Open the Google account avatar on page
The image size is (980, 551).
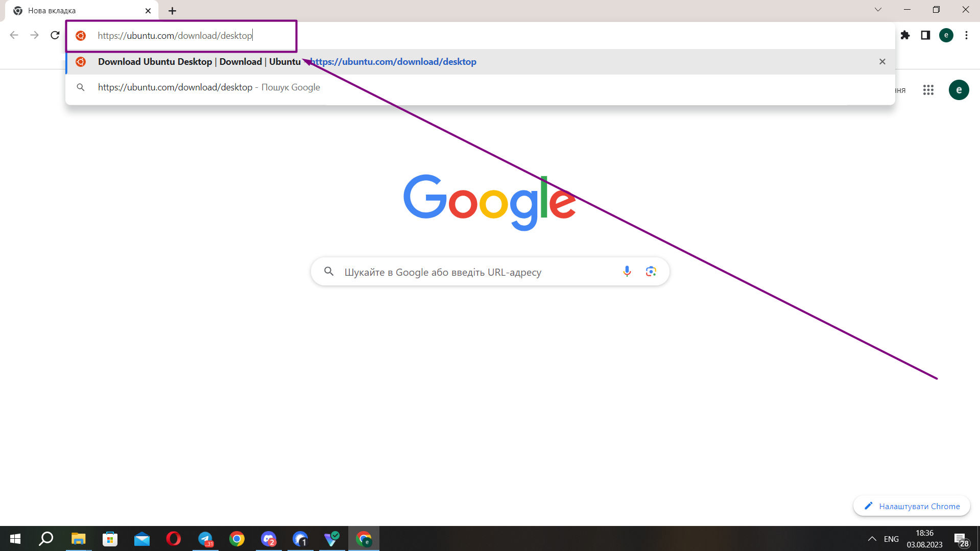point(959,90)
